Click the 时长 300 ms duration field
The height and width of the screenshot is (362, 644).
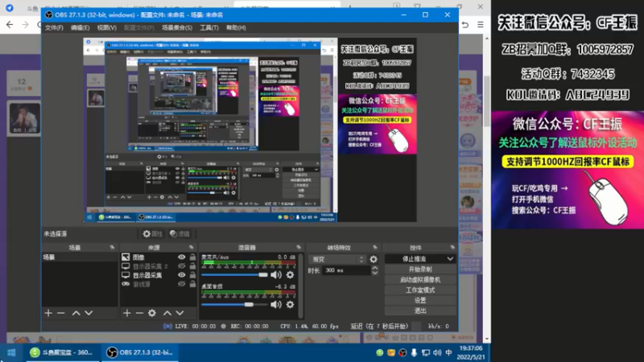[x=347, y=270]
